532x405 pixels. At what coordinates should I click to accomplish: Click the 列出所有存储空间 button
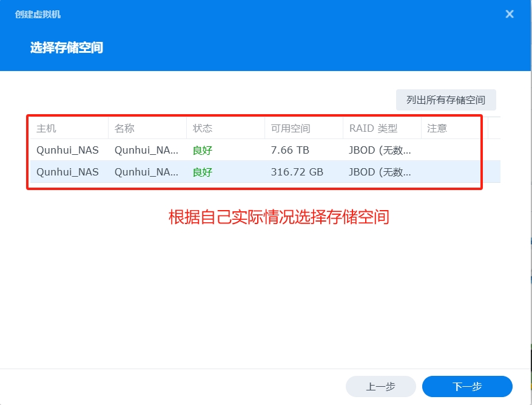tap(446, 100)
